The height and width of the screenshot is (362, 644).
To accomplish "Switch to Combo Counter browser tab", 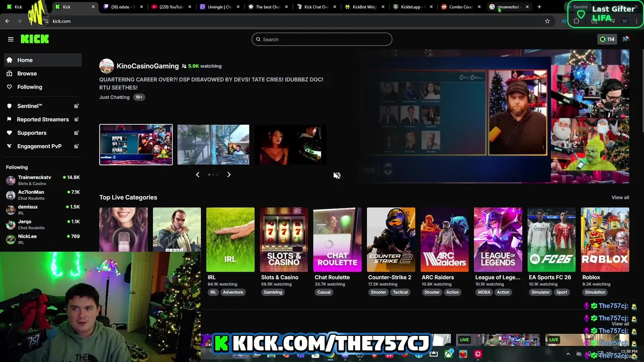I will [x=460, y=7].
